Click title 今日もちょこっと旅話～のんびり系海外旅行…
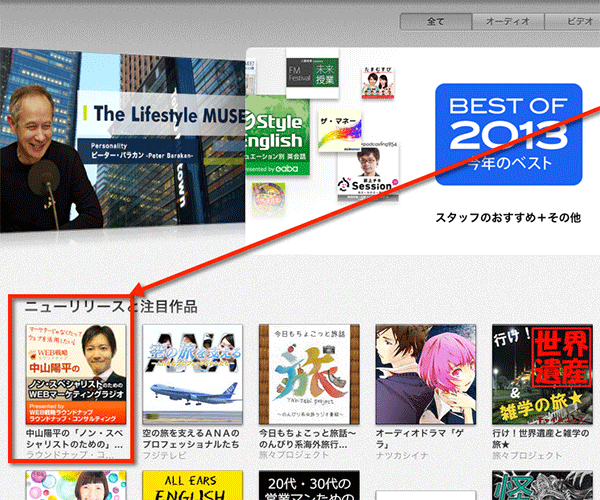The image size is (600, 500). (307, 439)
